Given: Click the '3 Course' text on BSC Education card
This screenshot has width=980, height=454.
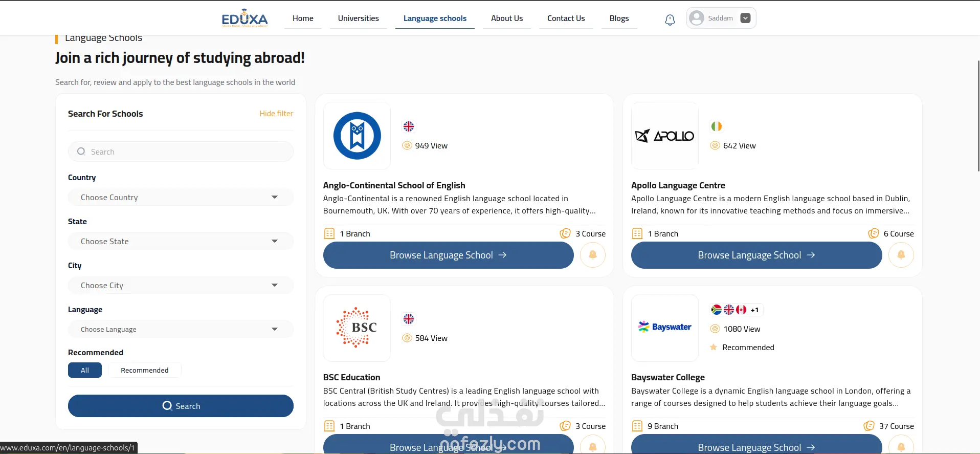Looking at the screenshot, I should tap(590, 426).
